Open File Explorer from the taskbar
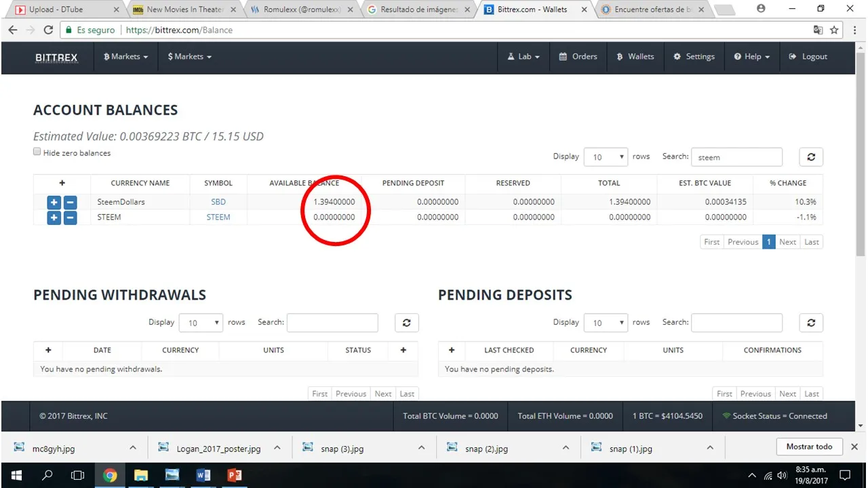This screenshot has width=868, height=488. (x=140, y=475)
